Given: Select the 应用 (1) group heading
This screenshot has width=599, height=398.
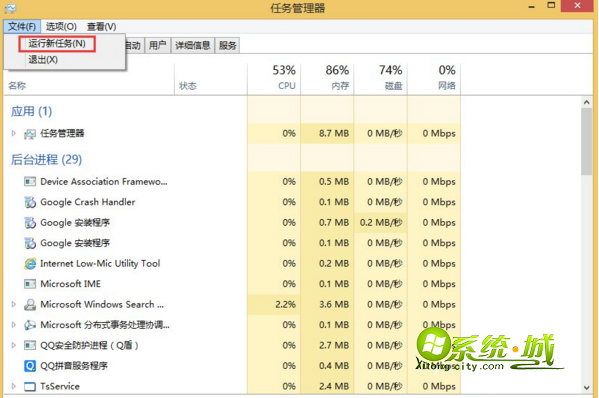Looking at the screenshot, I should [31, 111].
